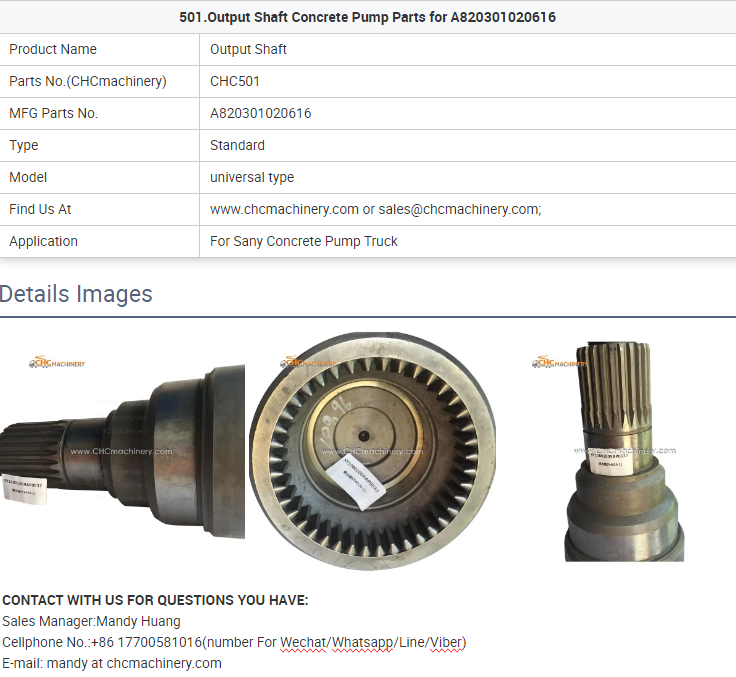The image size is (736, 677).
Task: Click the Sales Manager Mandy Huang line
Action: coord(91,621)
